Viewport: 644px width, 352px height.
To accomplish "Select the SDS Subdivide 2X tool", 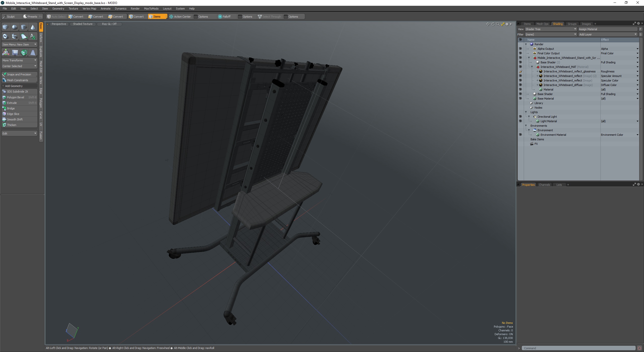I will click(17, 91).
